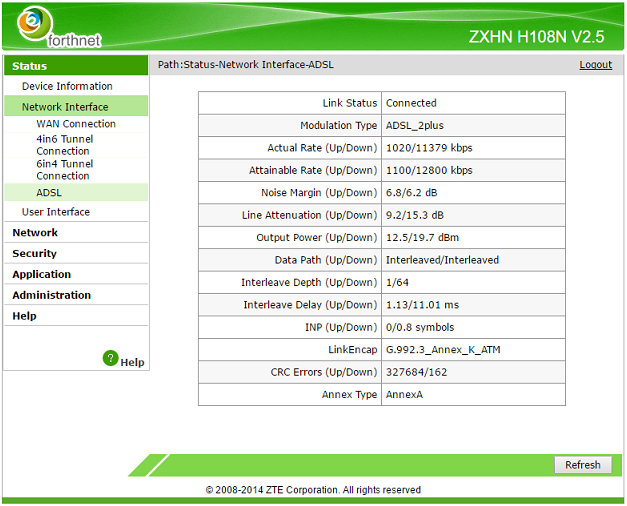
Task: Click the 'Link Status' row label
Action: coord(350,103)
